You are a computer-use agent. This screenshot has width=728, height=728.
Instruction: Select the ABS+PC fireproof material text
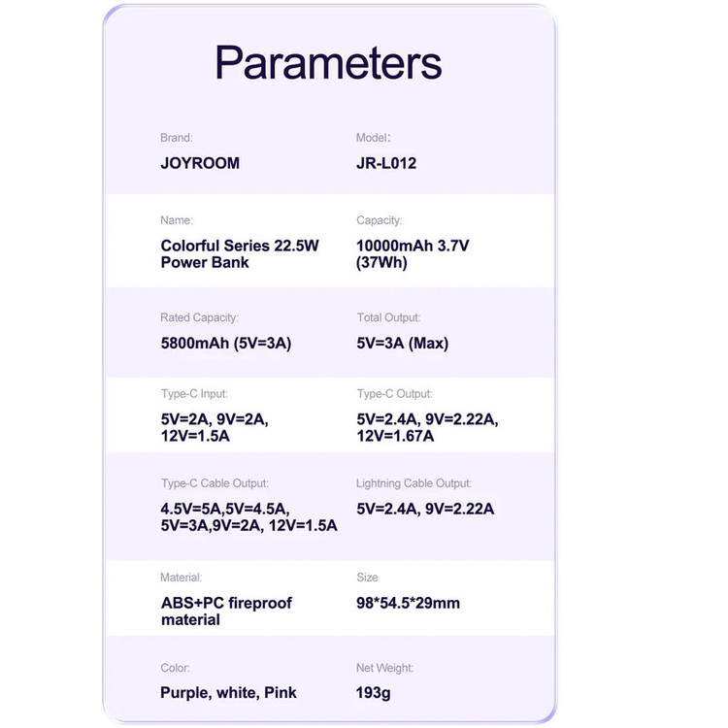[226, 611]
